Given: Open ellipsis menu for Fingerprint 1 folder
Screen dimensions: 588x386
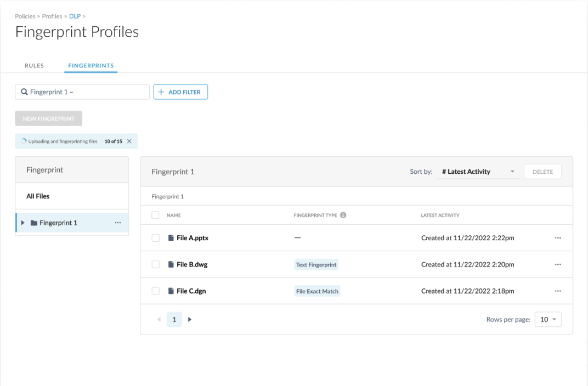Looking at the screenshot, I should pos(118,223).
